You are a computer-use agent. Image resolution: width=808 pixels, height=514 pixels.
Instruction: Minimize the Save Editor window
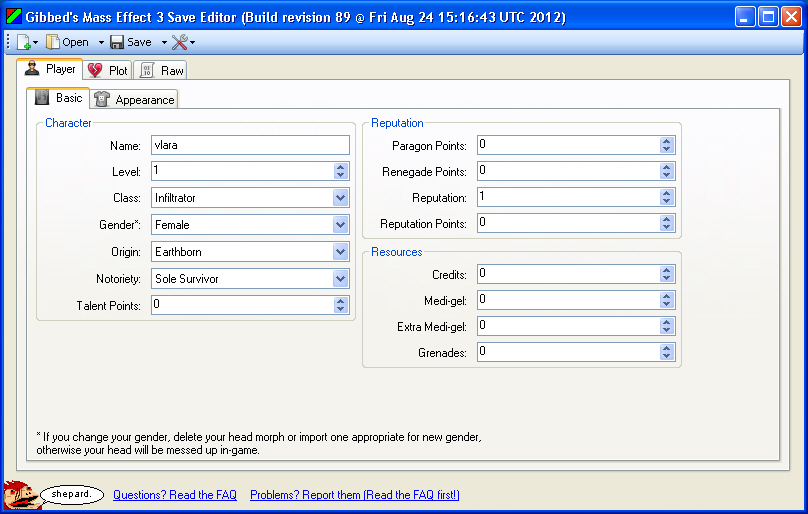pyautogui.click(x=745, y=17)
